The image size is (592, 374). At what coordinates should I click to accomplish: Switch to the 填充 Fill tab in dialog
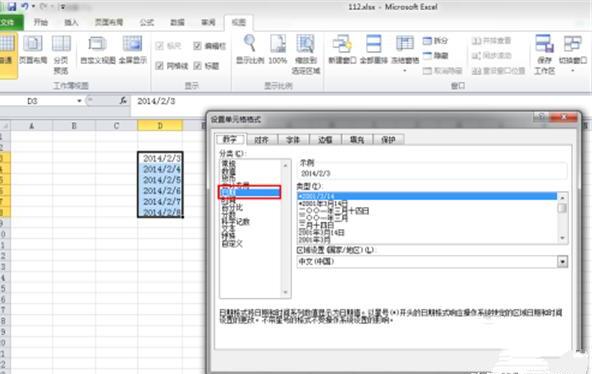point(357,140)
